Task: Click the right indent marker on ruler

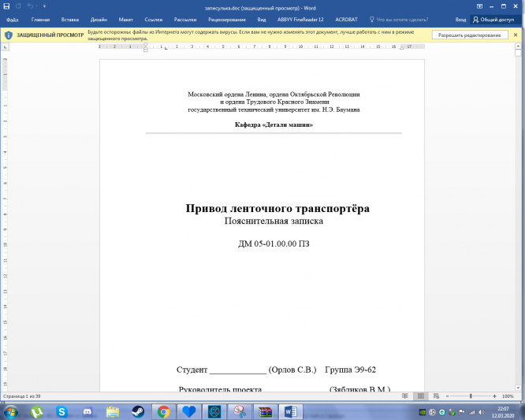Action: (x=401, y=48)
